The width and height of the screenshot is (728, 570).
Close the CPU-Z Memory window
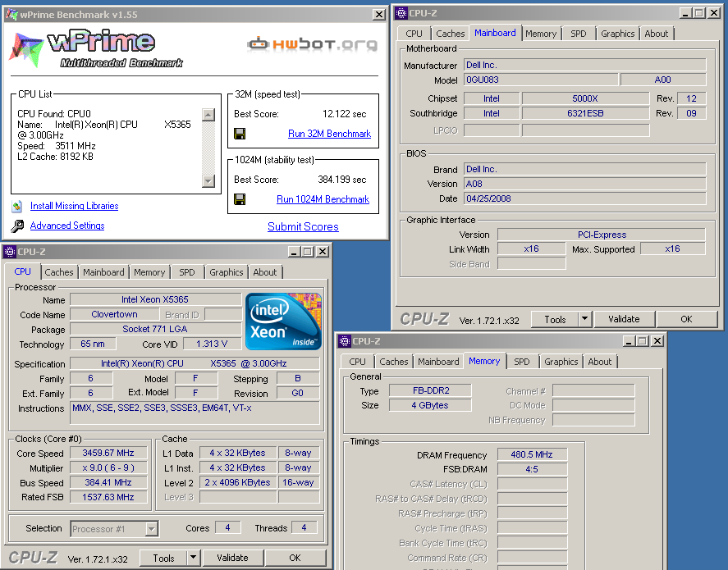pos(657,341)
